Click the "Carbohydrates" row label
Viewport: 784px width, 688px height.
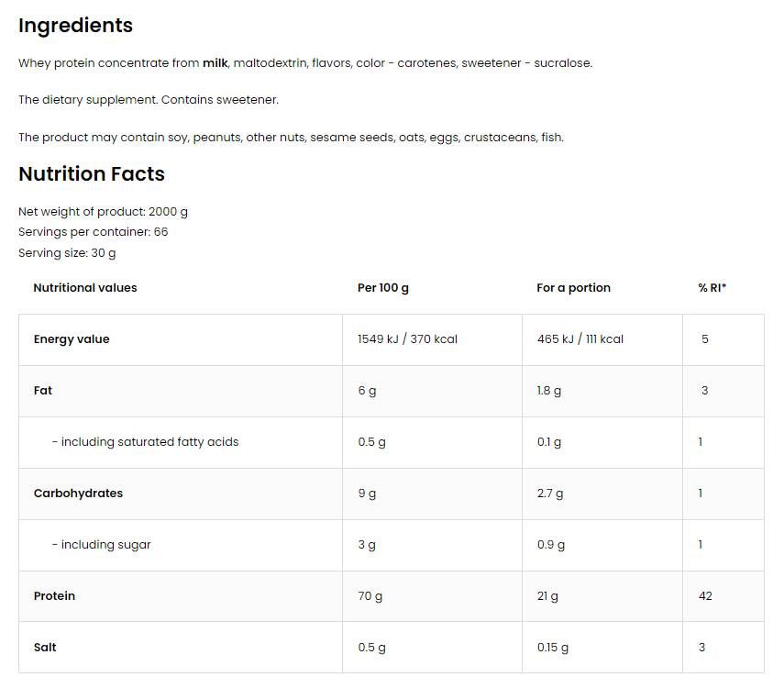(78, 494)
